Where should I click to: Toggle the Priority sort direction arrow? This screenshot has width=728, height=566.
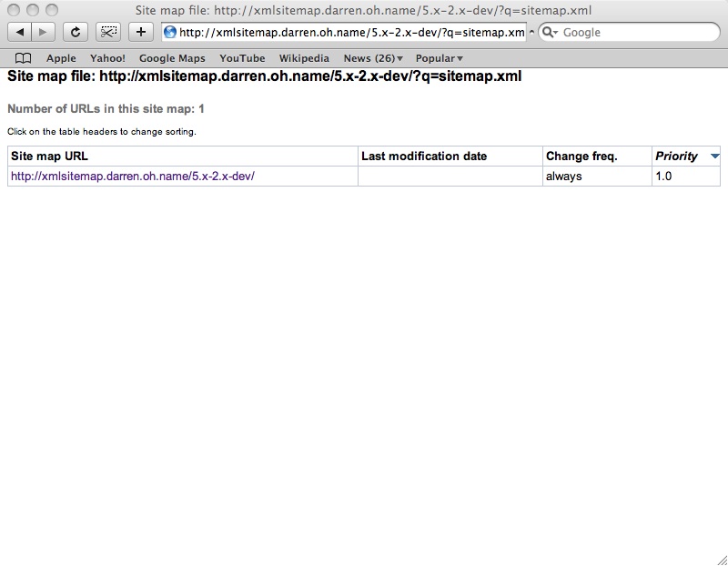click(715, 156)
